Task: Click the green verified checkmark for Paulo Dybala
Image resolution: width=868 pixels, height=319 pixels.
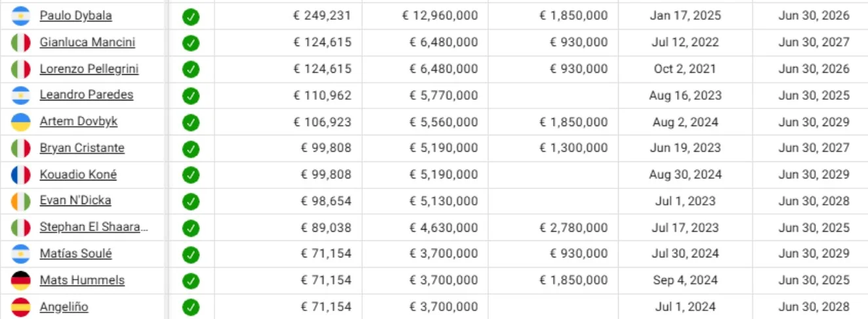Action: [191, 16]
